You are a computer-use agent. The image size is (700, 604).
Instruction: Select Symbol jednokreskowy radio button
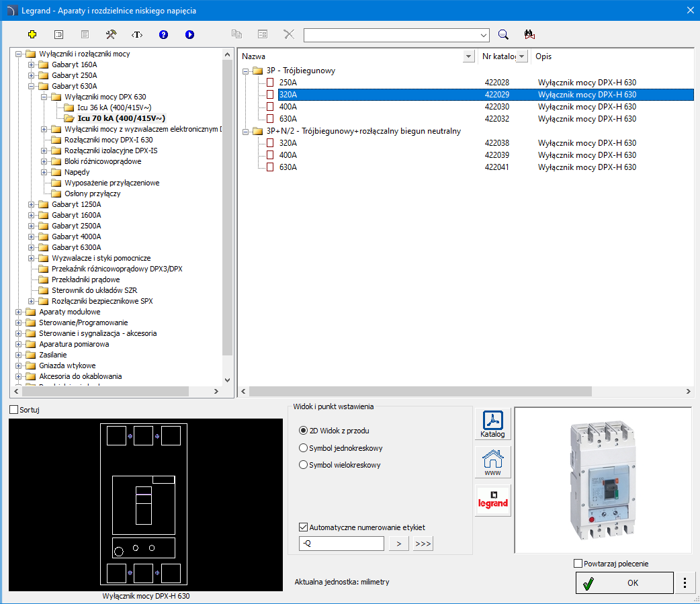[x=303, y=448]
